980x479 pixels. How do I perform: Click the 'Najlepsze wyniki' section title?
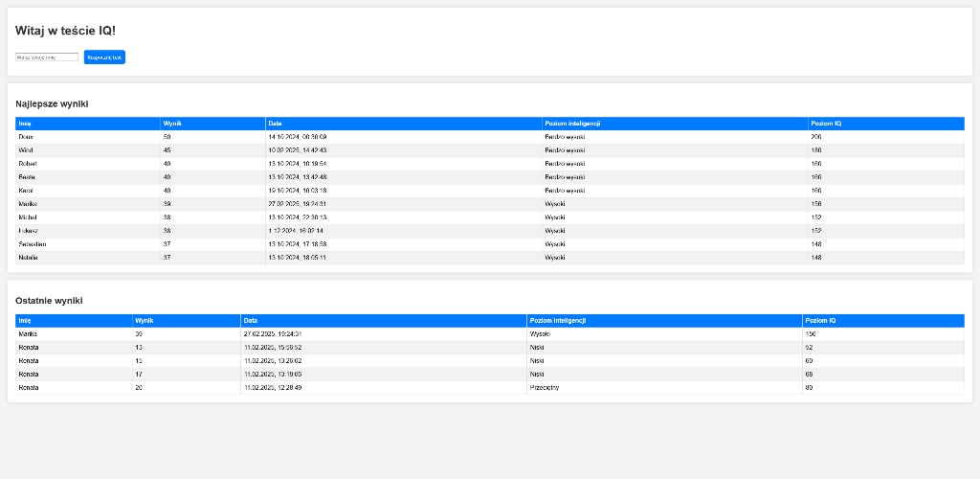tap(52, 103)
